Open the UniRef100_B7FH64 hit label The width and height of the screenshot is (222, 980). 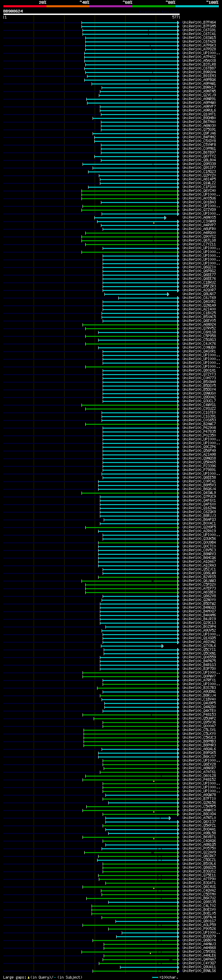199,23
